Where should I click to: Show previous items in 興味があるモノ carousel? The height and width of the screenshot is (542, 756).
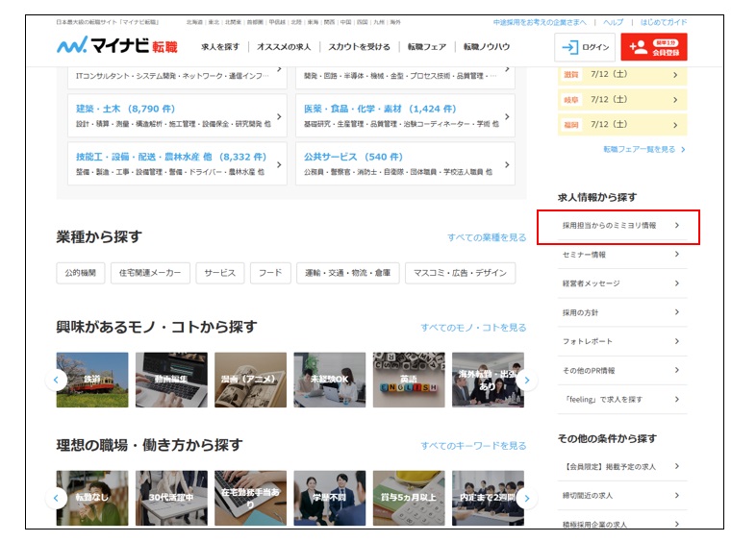tap(56, 380)
